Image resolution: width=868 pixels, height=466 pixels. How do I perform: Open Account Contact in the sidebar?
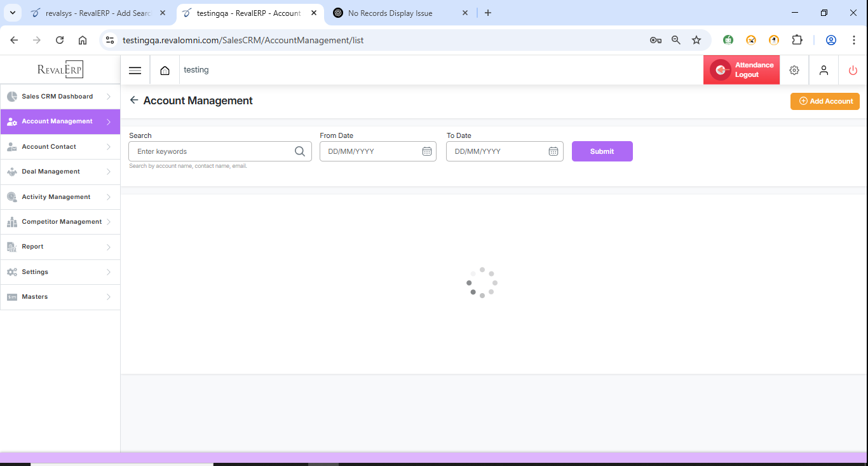pos(49,147)
